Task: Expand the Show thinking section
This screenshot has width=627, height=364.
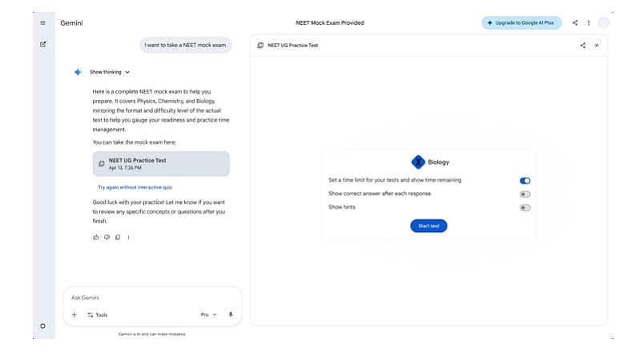Action: point(110,72)
